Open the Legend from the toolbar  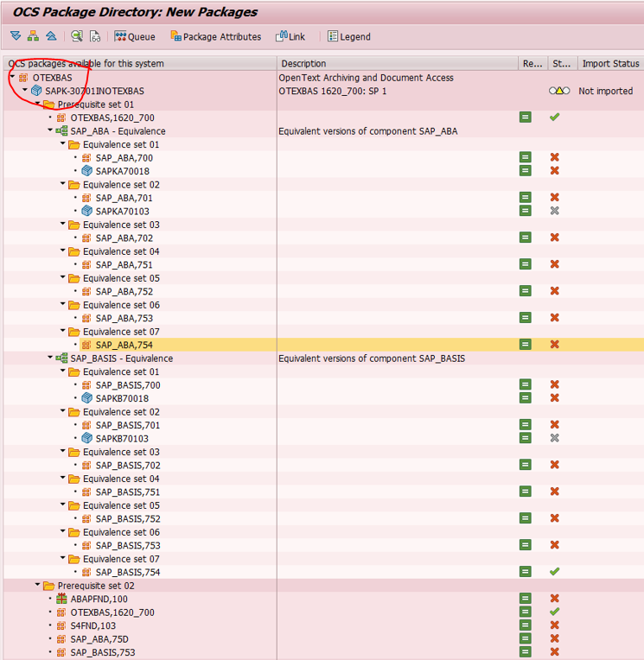click(x=349, y=36)
